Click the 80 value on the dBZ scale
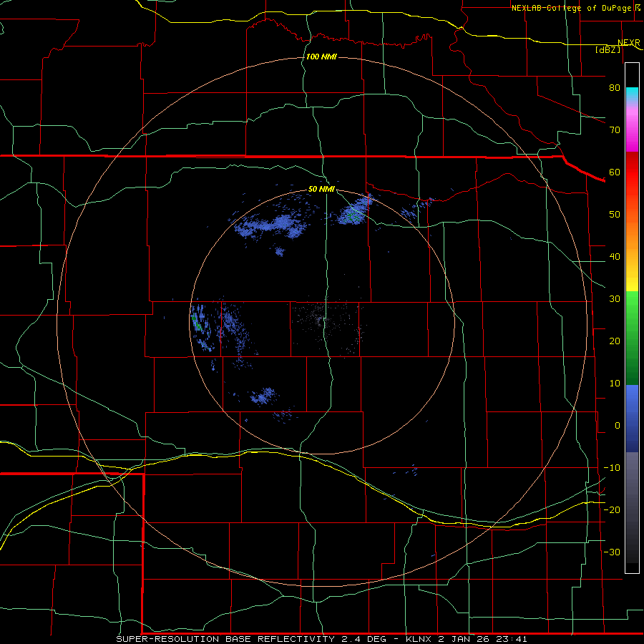Screen dimensions: 644x644 (x=615, y=88)
